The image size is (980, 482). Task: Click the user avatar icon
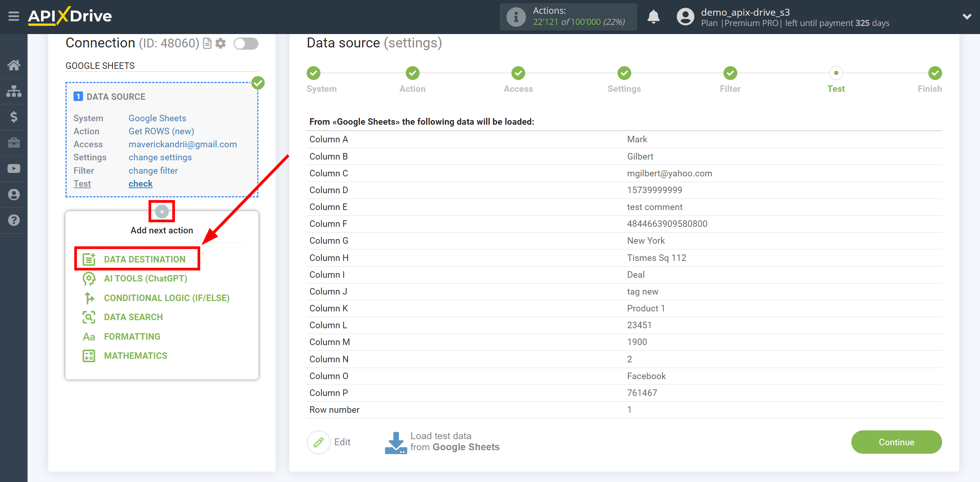click(685, 17)
